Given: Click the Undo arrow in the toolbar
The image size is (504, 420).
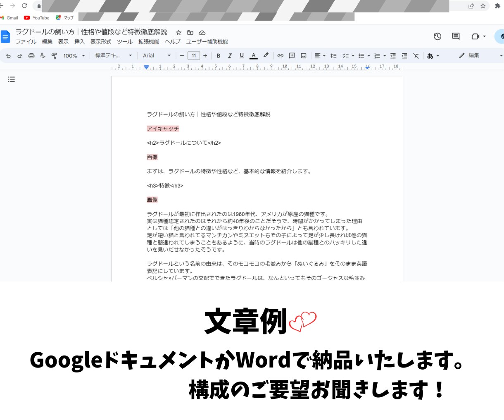Looking at the screenshot, I should click(x=8, y=56).
